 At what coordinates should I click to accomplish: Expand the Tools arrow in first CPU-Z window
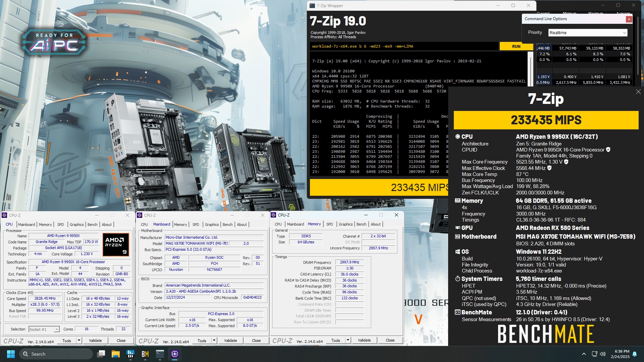tap(79, 341)
